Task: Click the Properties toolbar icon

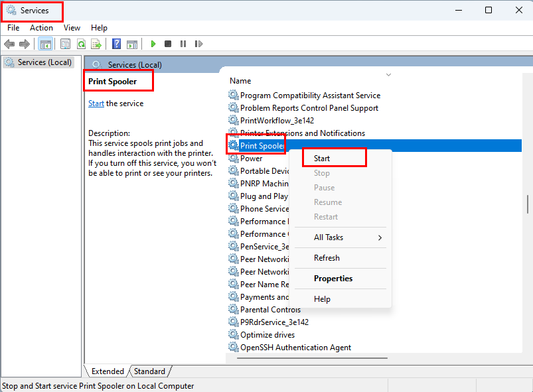Action: click(x=65, y=44)
